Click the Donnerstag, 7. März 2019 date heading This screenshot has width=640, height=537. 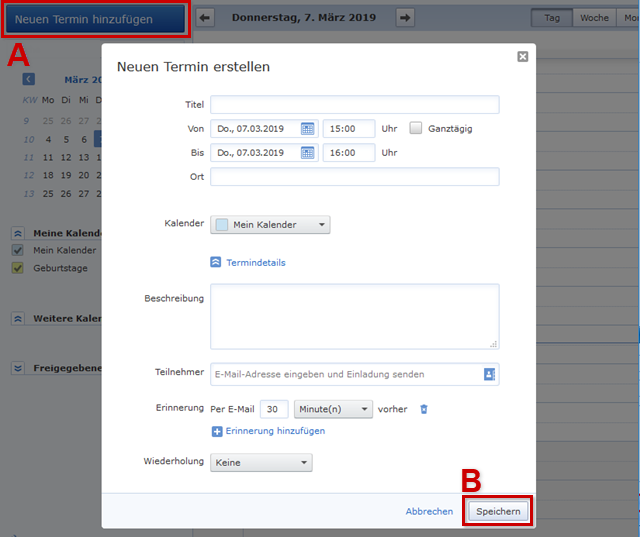(304, 18)
